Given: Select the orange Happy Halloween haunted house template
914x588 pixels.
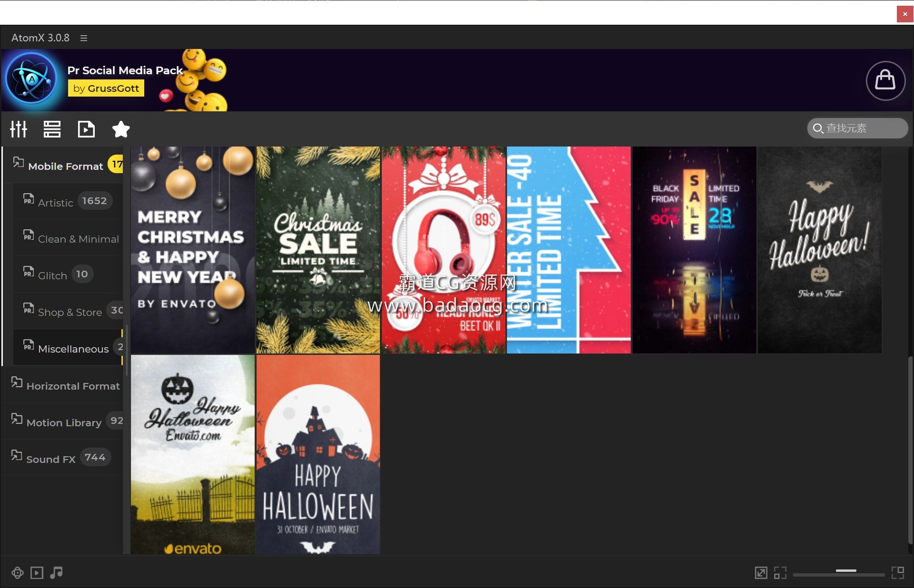Looking at the screenshot, I should pos(318,455).
